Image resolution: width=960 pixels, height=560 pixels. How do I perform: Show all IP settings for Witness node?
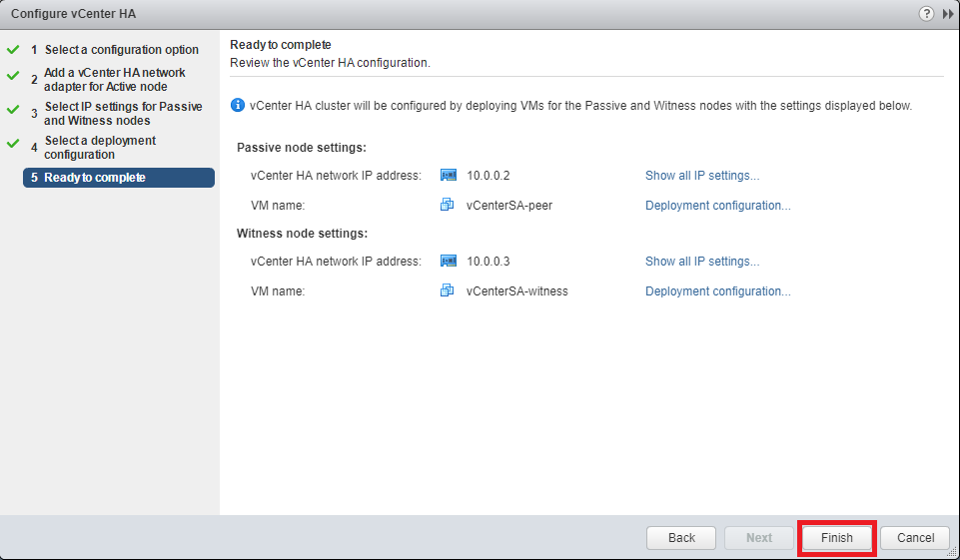click(x=702, y=262)
